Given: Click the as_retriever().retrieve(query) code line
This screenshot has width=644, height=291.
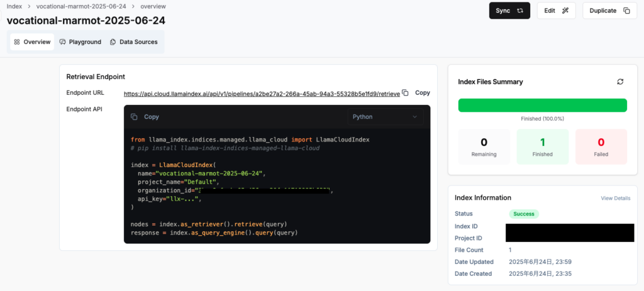Looking at the screenshot, I should click(x=209, y=224).
